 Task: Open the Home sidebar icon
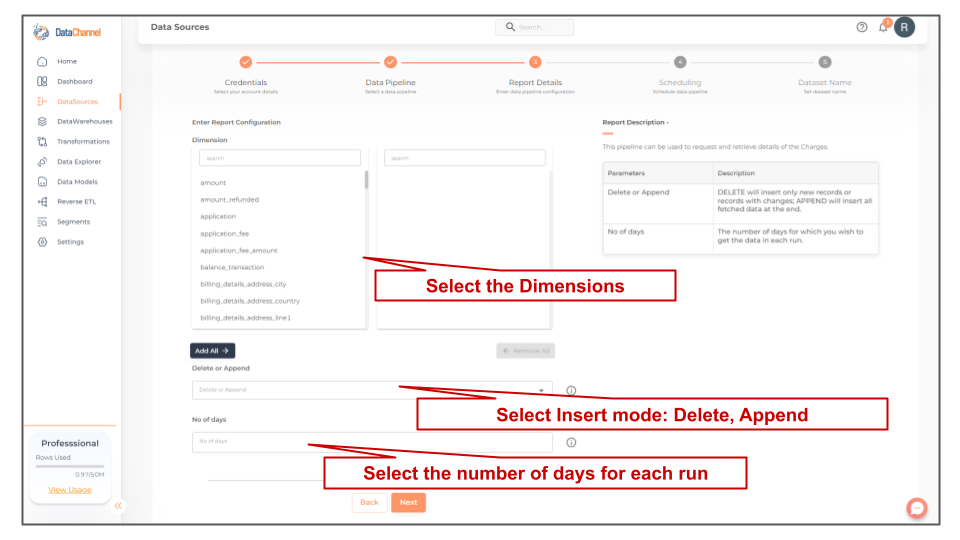click(42, 61)
